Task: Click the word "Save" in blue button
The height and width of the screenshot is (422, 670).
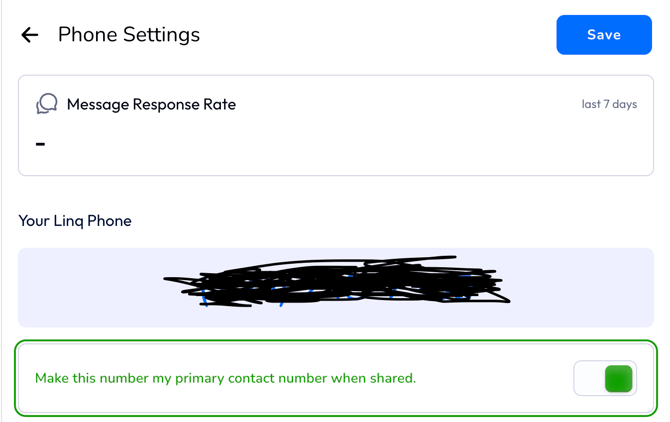Action: pyautogui.click(x=603, y=35)
